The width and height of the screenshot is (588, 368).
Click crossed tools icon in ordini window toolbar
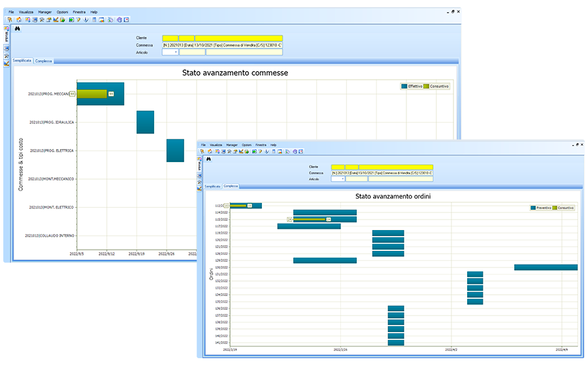tap(229, 151)
